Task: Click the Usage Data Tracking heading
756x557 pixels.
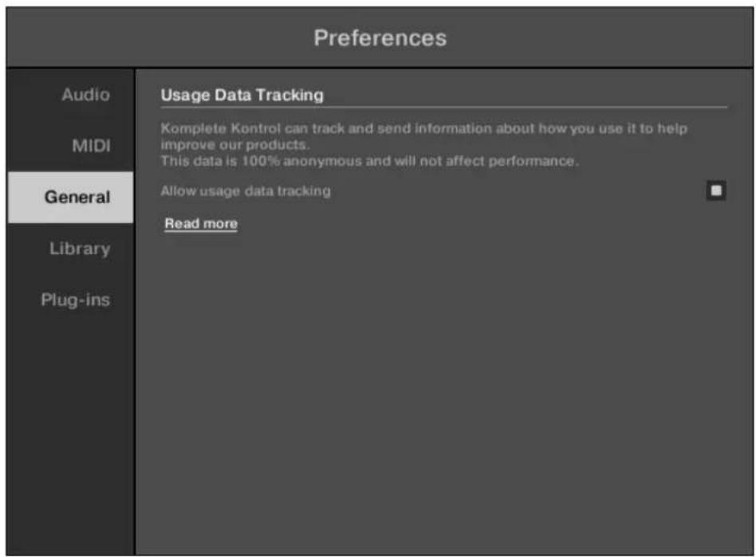Action: 242,95
